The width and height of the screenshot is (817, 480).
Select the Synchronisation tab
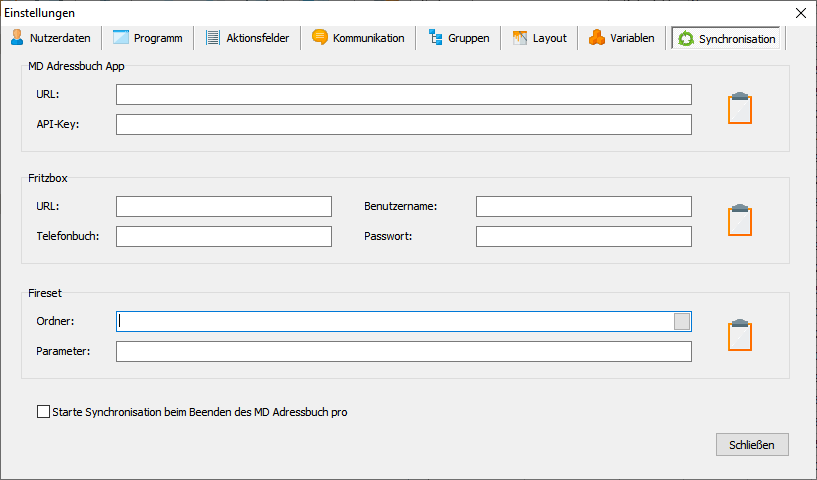click(727, 39)
